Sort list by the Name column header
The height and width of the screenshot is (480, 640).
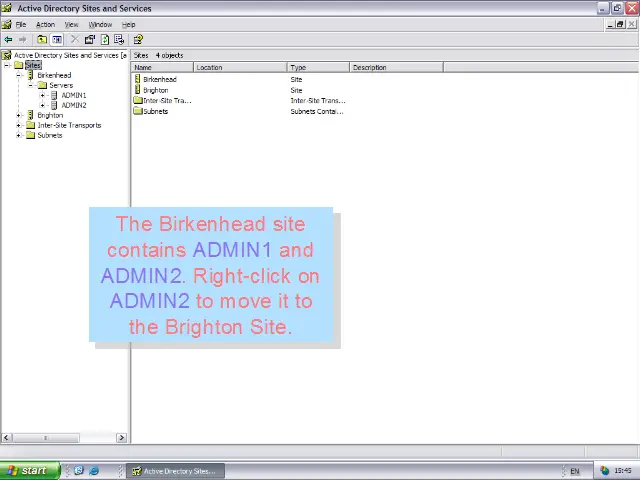click(x=163, y=67)
